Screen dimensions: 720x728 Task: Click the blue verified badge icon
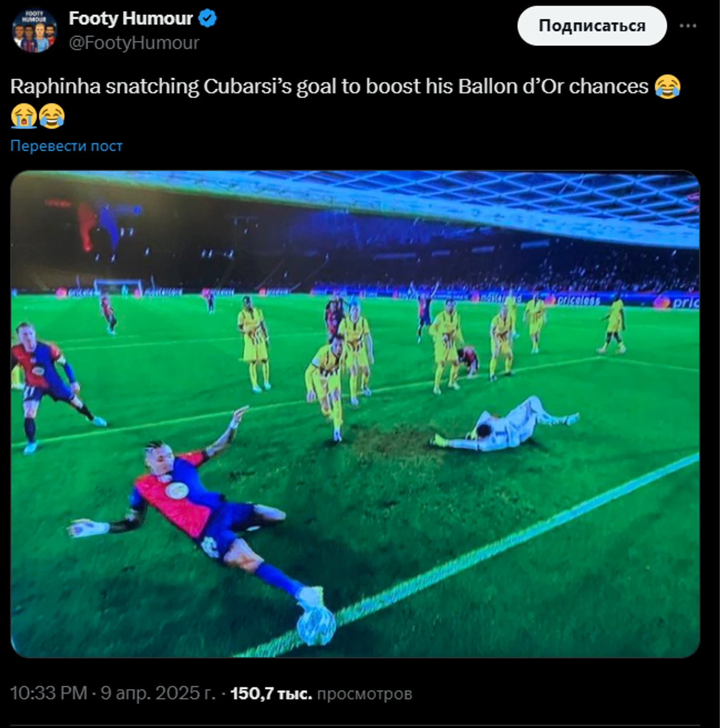click(x=207, y=19)
